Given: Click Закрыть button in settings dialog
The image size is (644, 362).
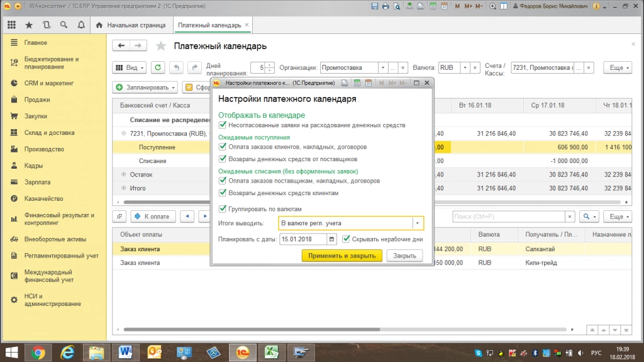Looking at the screenshot, I should 404,256.
